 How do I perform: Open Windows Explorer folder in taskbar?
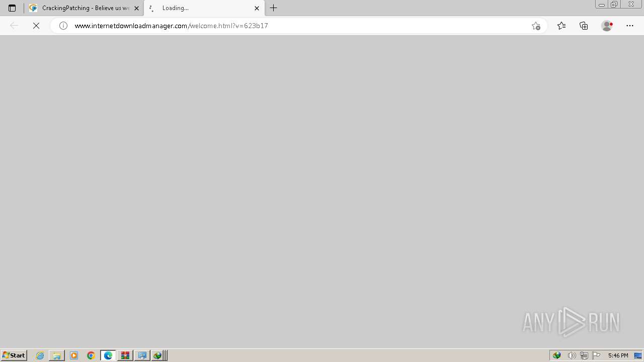(x=57, y=355)
